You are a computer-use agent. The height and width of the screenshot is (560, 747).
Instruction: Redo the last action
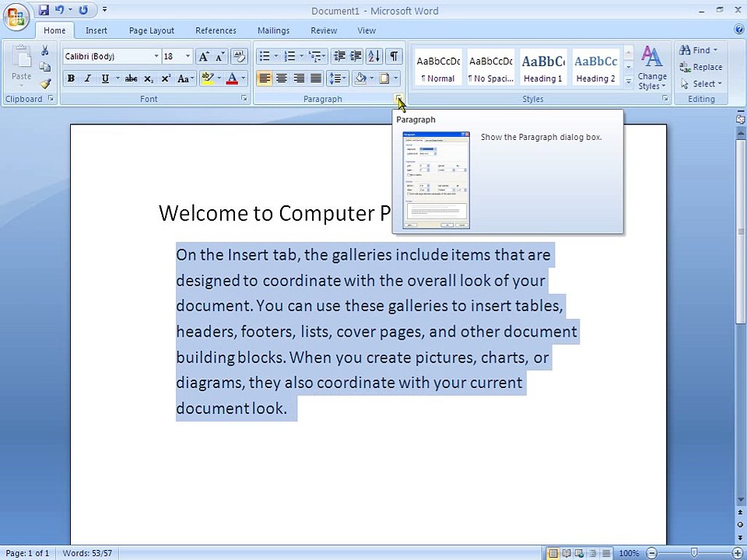click(83, 9)
